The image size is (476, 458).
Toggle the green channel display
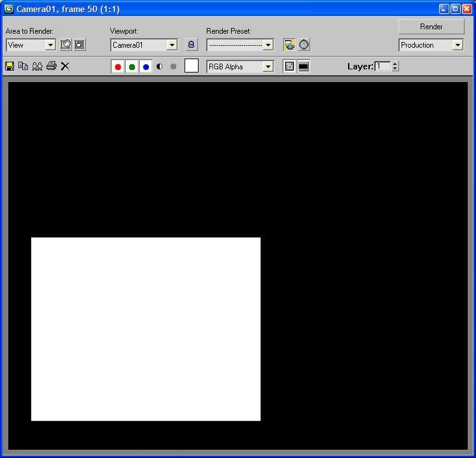coord(132,67)
